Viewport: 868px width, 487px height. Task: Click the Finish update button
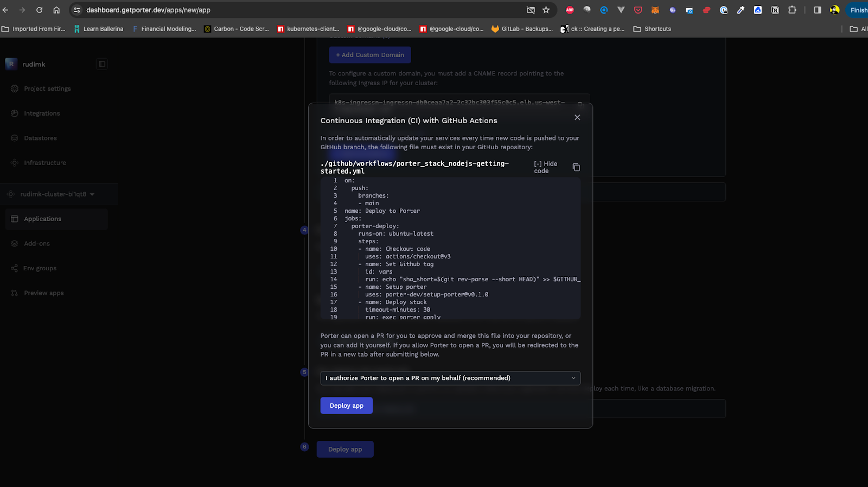point(858,10)
